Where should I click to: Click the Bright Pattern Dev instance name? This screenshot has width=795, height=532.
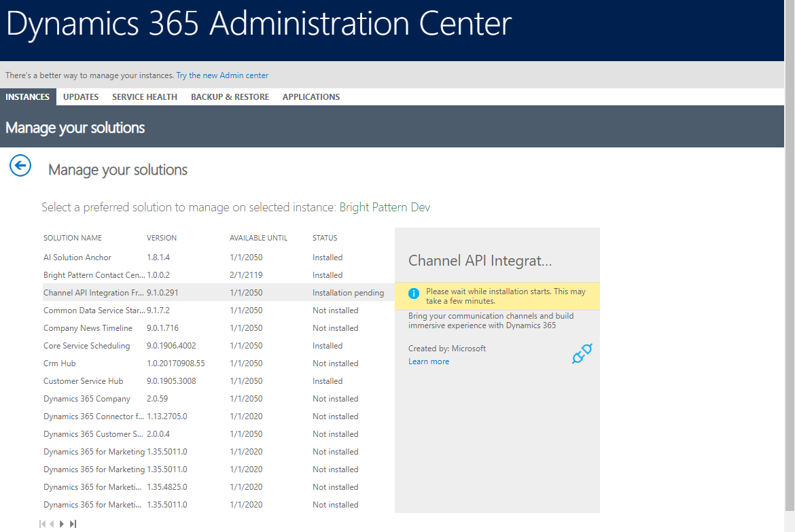385,207
